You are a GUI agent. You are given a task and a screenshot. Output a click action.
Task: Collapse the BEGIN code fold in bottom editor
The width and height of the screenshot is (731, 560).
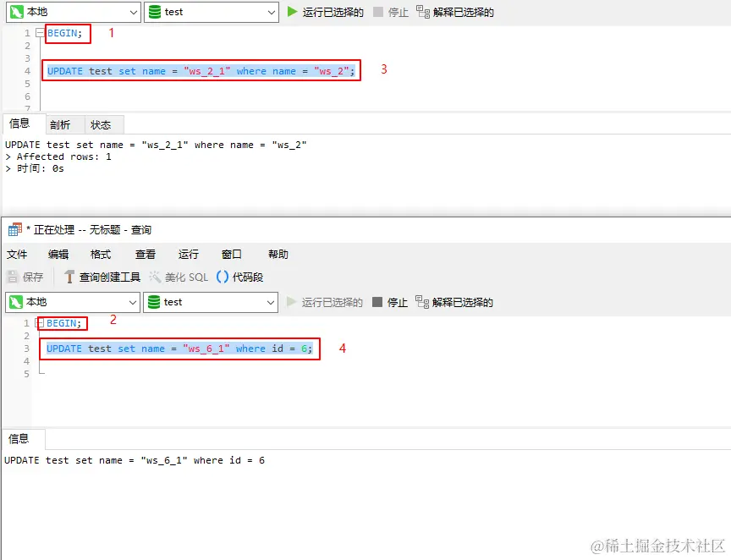pos(40,322)
